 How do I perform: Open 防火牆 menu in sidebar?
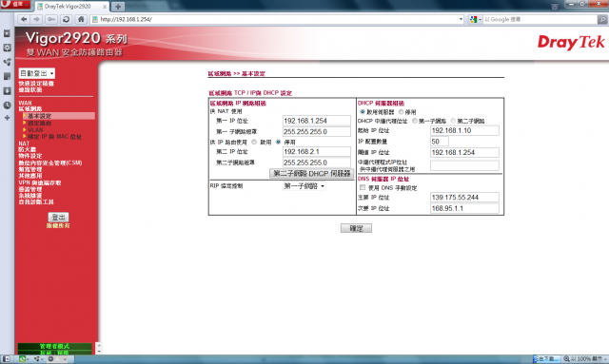pyautogui.click(x=27, y=149)
